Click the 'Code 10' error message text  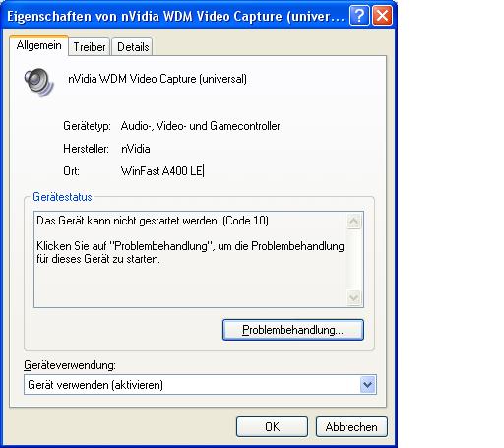click(153, 221)
